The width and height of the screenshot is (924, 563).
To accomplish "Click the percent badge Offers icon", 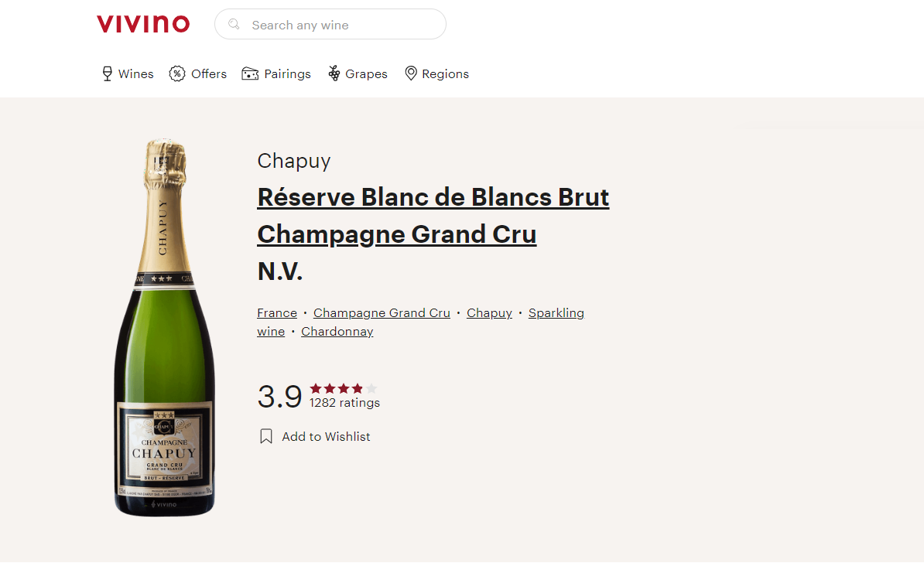I will (x=177, y=73).
